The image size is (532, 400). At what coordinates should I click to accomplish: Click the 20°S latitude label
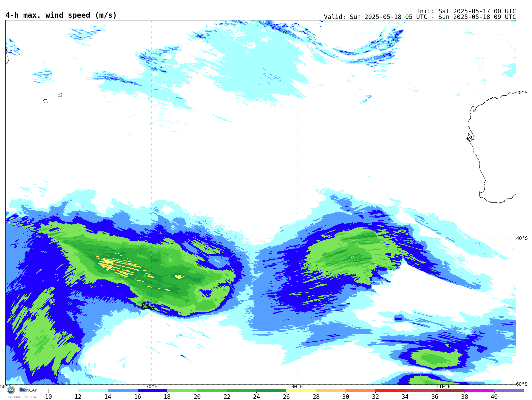[x=522, y=93]
